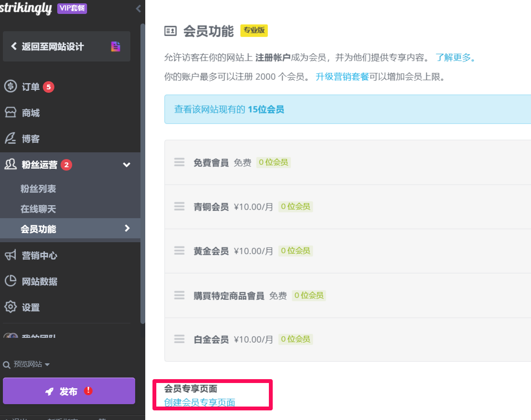531x420 pixels.
Task: Click 0 位会员 badge on 購買特定商品會員
Action: pyautogui.click(x=309, y=296)
